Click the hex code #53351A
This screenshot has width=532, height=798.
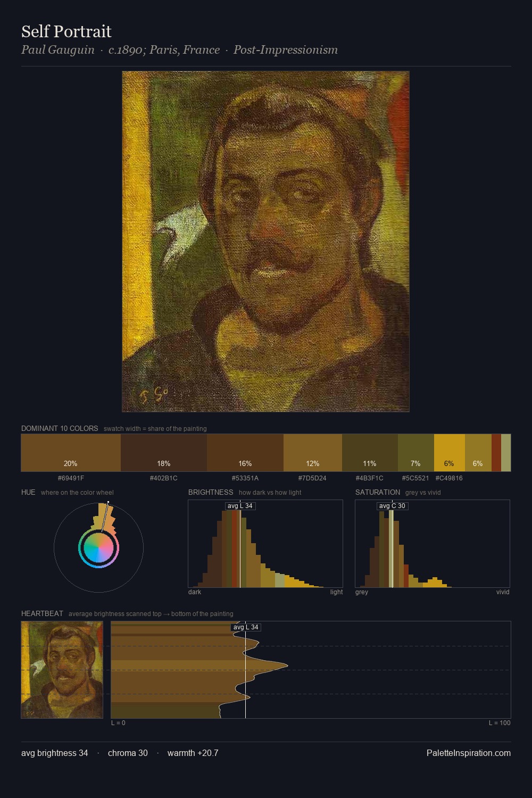pyautogui.click(x=245, y=478)
